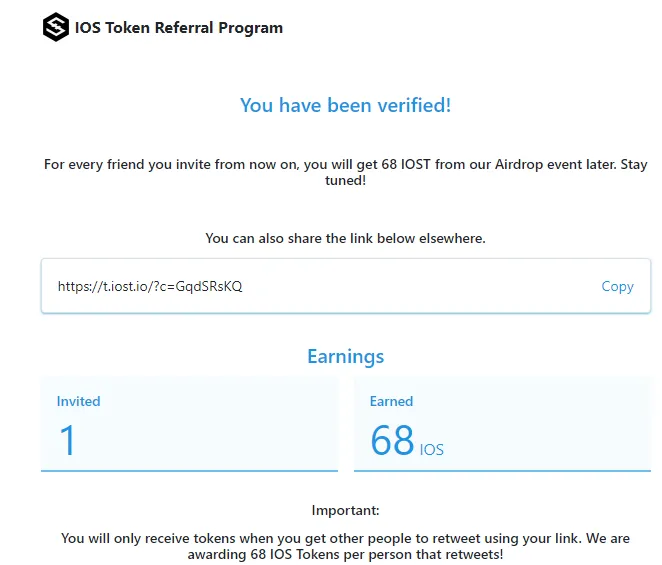Click the IOS unit beside 68

[x=431, y=450]
